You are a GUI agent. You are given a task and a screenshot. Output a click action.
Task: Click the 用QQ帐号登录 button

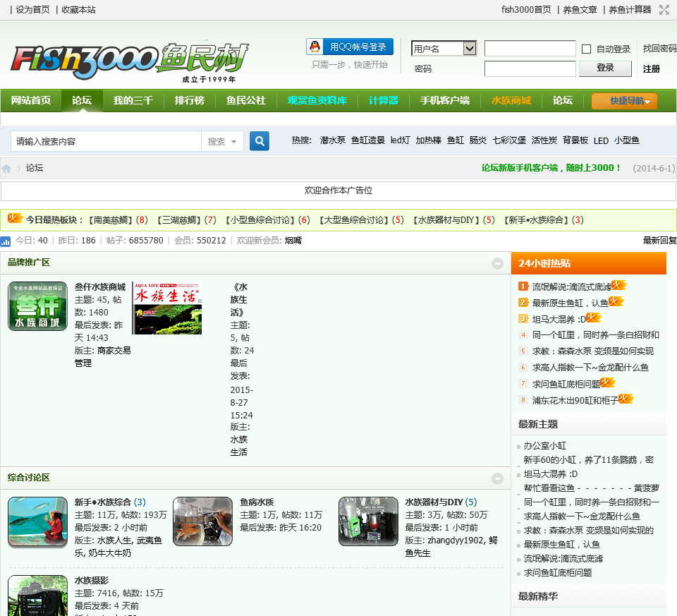pos(350,47)
